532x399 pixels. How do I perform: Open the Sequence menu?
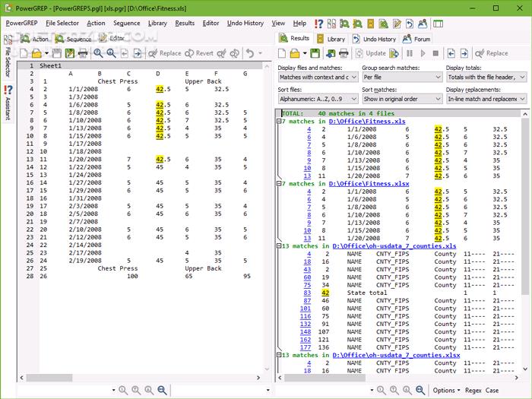(127, 23)
